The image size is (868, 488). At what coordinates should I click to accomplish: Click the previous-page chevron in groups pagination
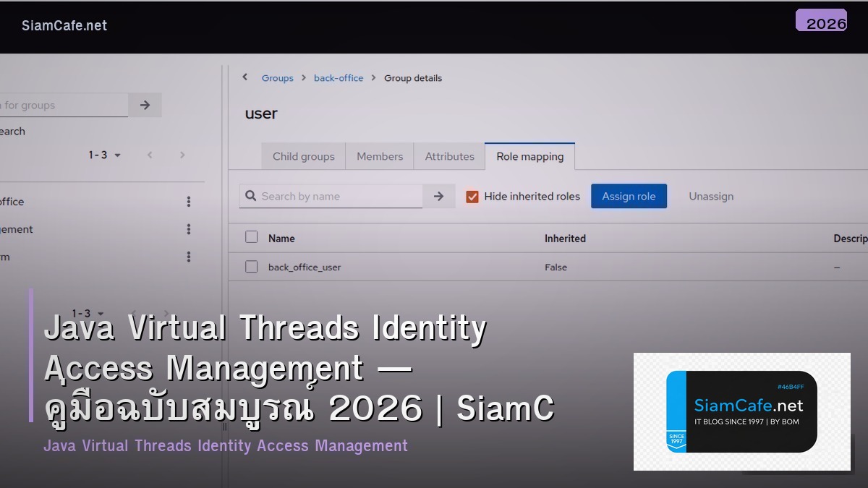(x=150, y=155)
